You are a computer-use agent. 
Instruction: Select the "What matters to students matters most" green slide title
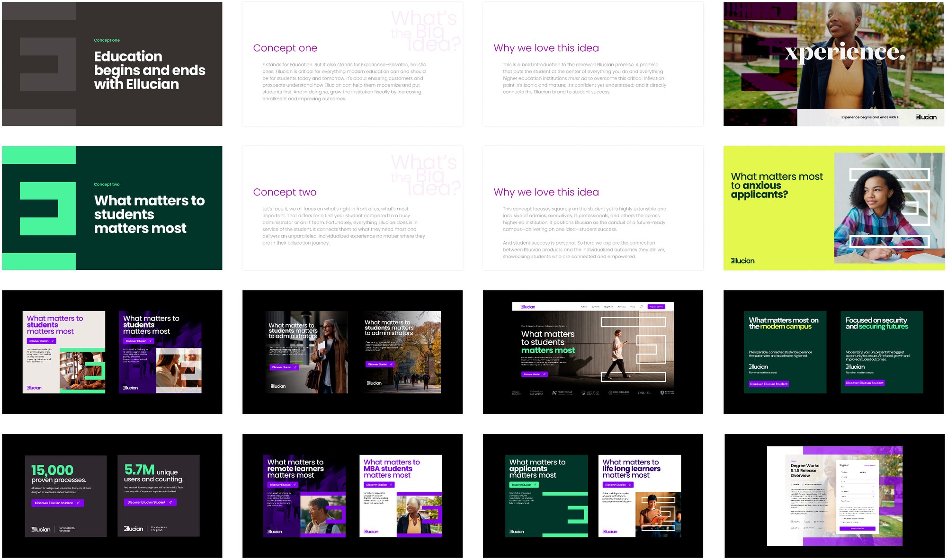149,214
